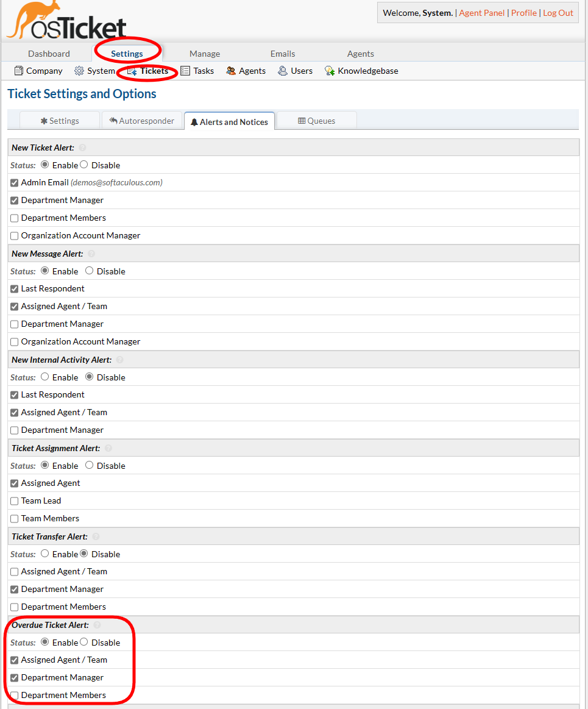588x709 pixels.
Task: Open the Tasks list icon
Action: pos(185,71)
